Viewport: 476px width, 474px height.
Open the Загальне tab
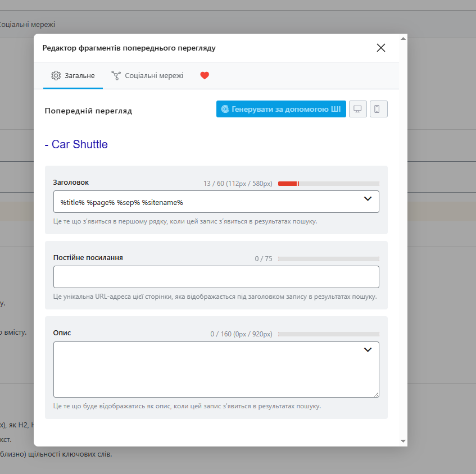coord(73,76)
